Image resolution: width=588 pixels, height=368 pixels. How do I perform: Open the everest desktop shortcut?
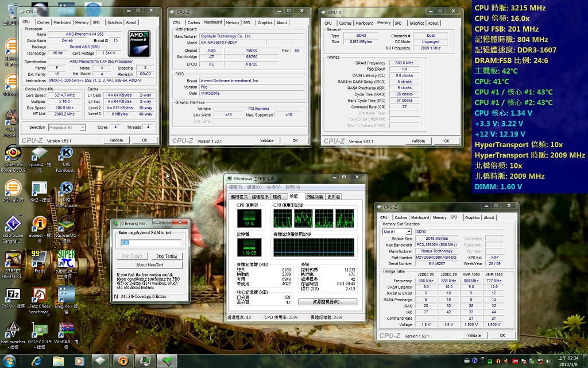pos(40,227)
